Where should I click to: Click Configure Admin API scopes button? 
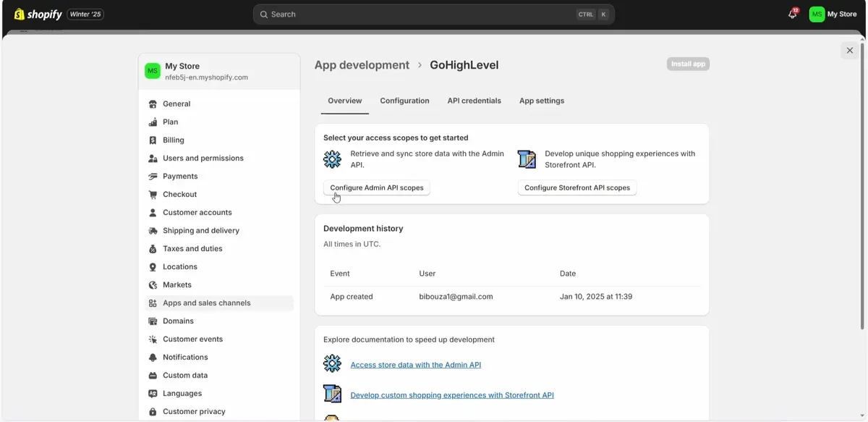tap(377, 187)
